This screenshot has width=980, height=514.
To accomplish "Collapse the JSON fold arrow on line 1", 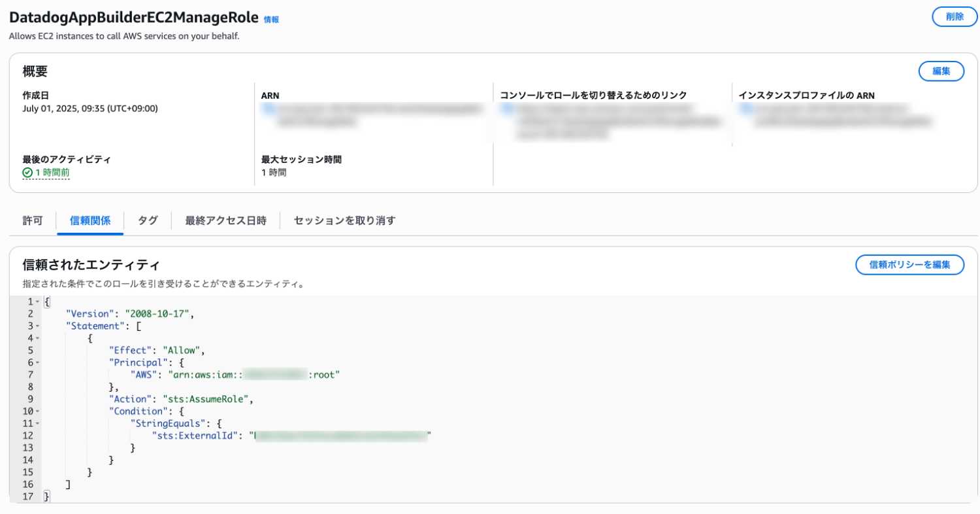I will pos(38,301).
